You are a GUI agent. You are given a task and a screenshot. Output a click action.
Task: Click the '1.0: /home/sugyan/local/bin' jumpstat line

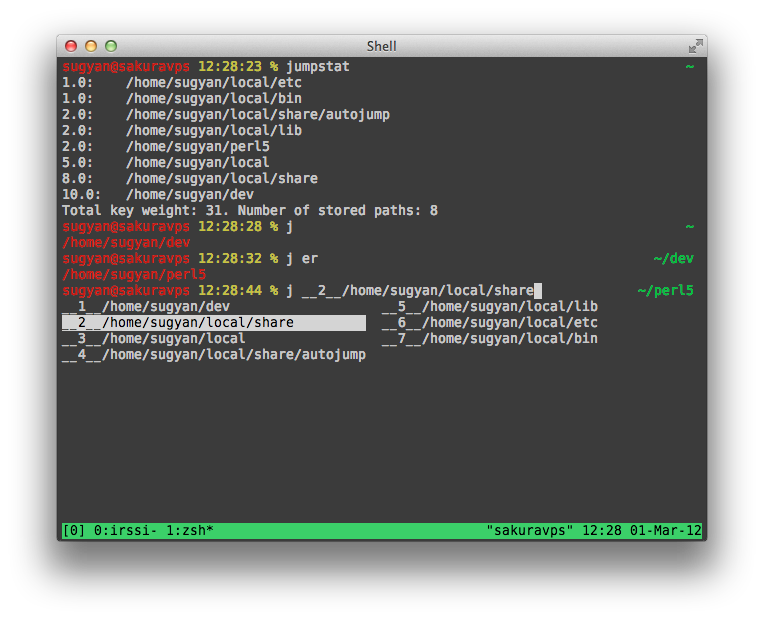182,98
